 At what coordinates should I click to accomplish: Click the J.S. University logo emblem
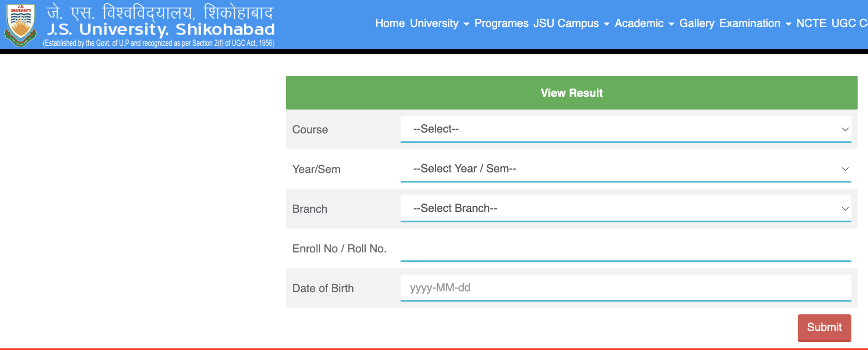[x=20, y=23]
